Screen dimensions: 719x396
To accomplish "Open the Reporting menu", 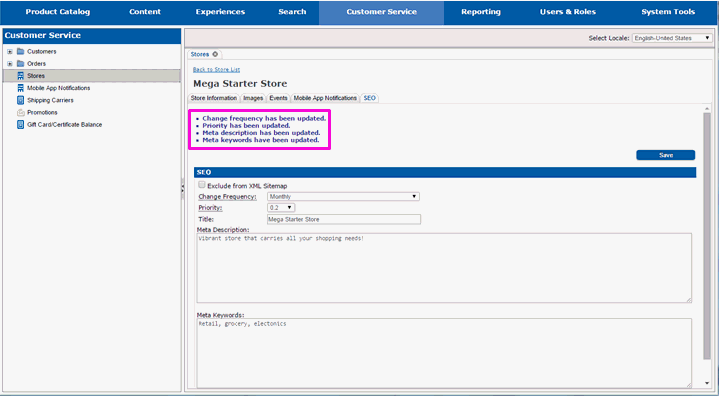I will pos(481,12).
